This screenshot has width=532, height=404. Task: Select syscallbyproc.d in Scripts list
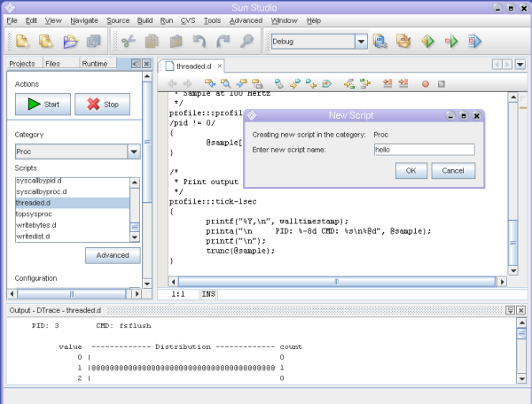[x=73, y=192]
